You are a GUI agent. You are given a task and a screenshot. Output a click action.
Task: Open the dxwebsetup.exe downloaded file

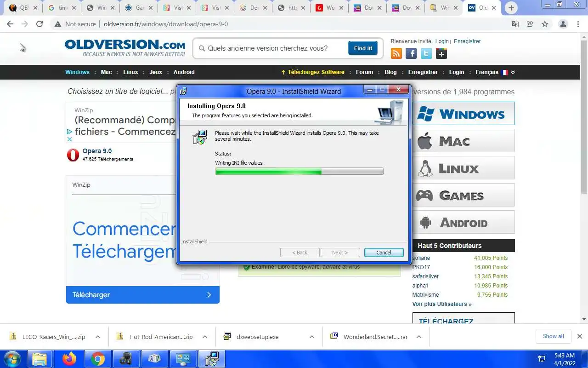point(257,337)
